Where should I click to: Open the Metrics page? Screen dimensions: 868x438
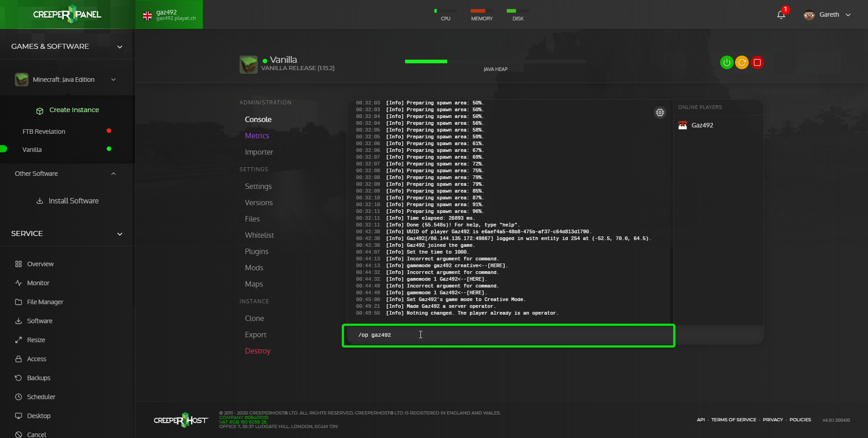click(x=257, y=136)
